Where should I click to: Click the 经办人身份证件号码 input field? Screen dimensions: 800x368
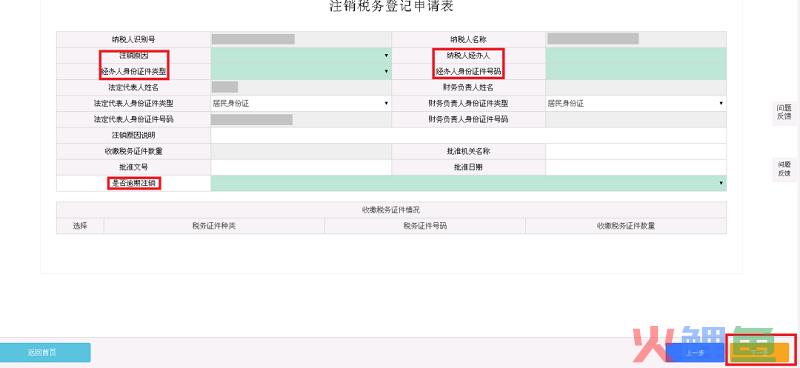[x=636, y=71]
